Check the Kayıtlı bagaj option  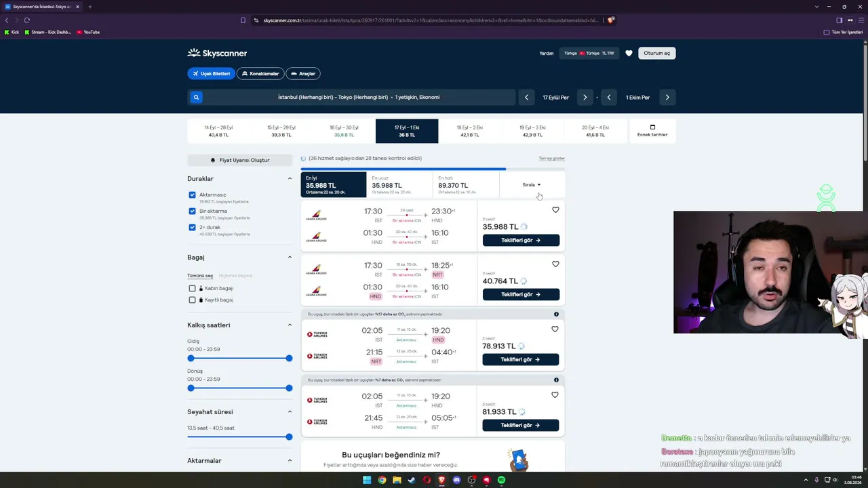pyautogui.click(x=192, y=300)
